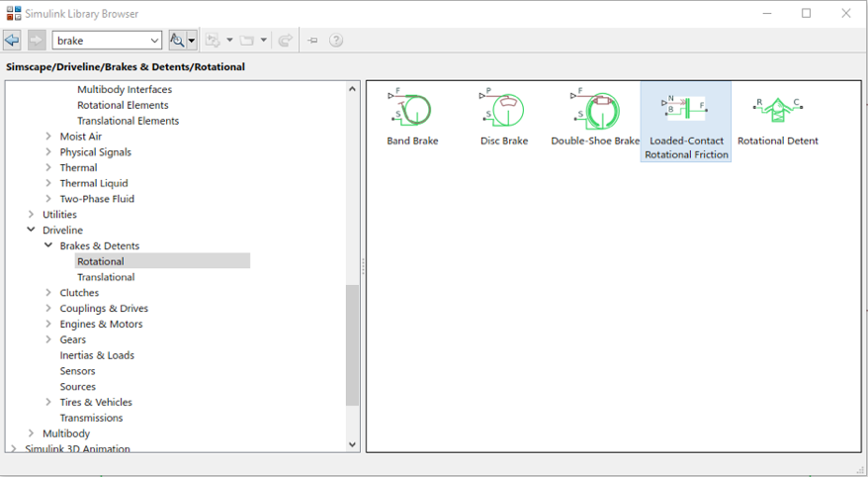Select Inertias & Loads library
868x477 pixels.
tap(97, 355)
